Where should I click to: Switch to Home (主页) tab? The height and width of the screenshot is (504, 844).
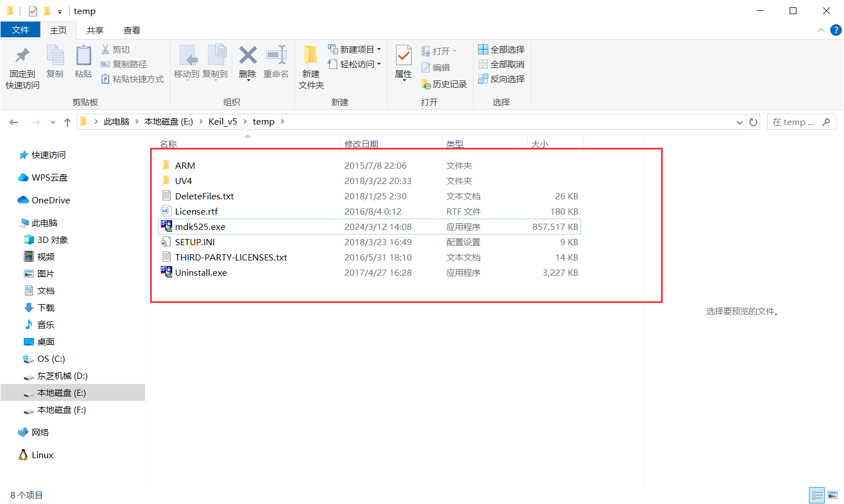58,30
